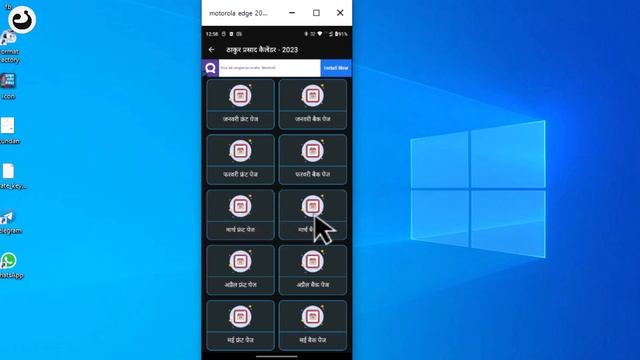Minimize the motorola edge mirror window

pos(292,13)
